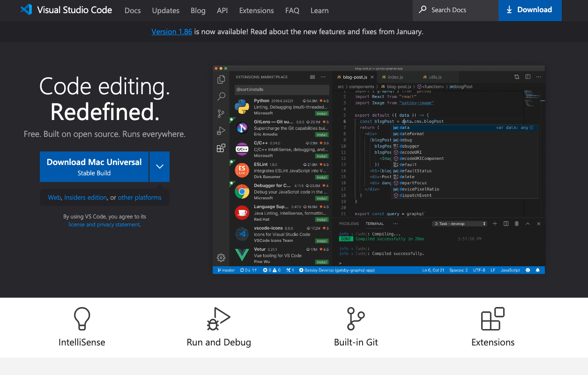Click 'master' branch in status bar
588x375 pixels.
[x=226, y=270]
